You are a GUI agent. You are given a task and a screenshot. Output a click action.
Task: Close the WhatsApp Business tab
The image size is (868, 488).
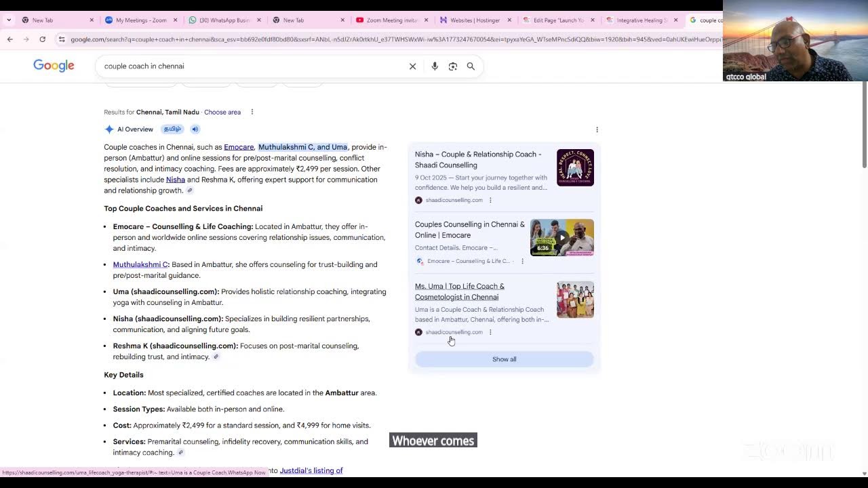258,20
